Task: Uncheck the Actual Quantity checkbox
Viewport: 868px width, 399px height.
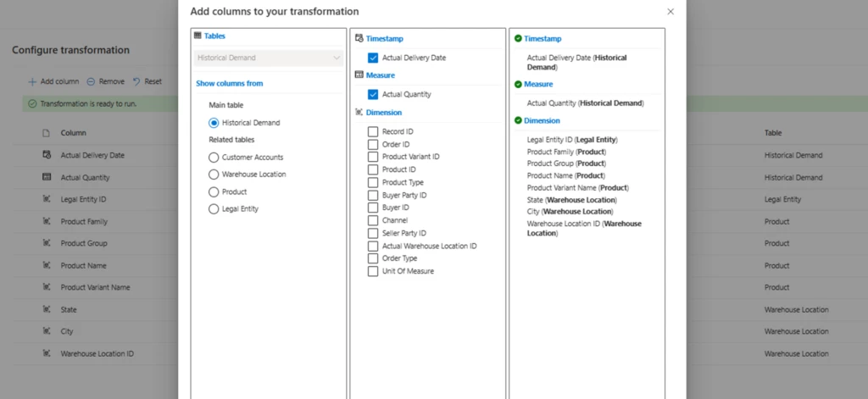Action: point(373,94)
